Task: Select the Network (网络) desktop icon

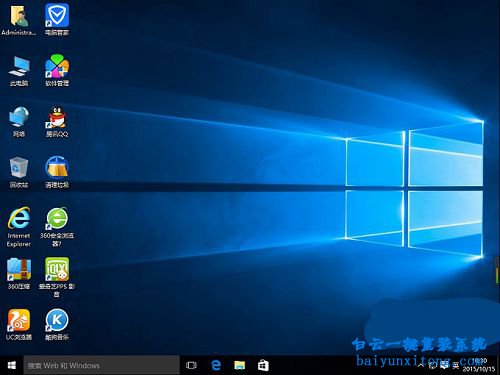Action: point(19,122)
